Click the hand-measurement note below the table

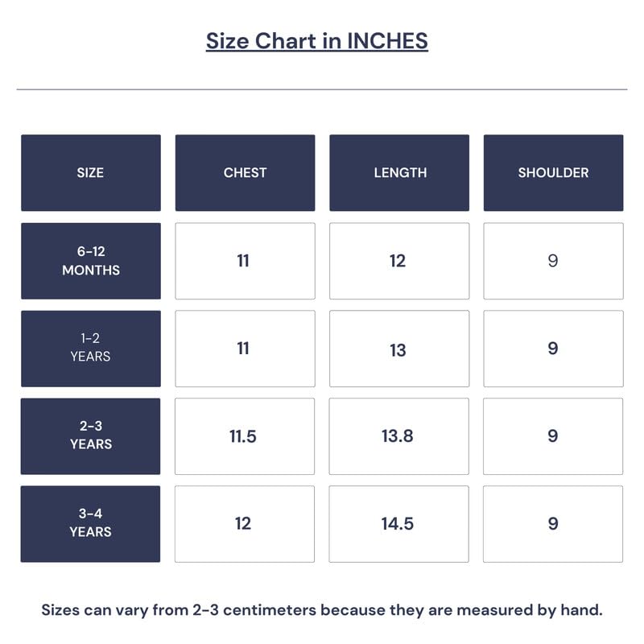click(322, 609)
